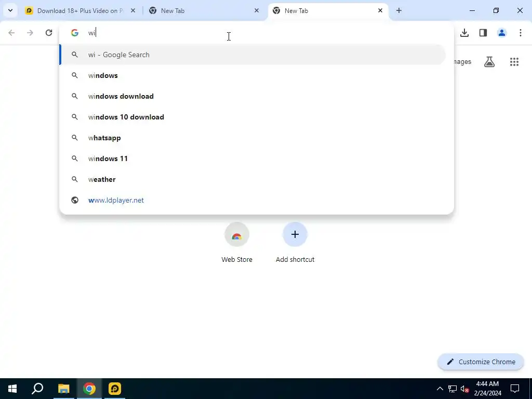Close the active New Tab

(380, 10)
